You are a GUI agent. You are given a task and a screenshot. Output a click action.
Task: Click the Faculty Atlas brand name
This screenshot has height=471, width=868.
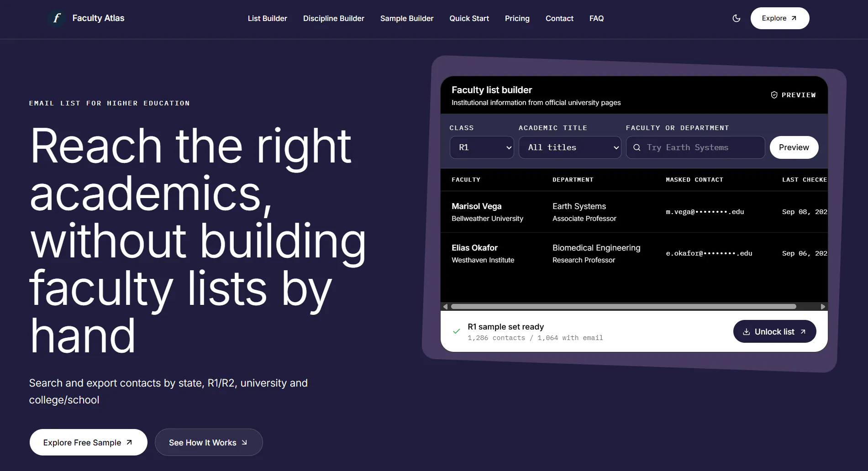(x=98, y=18)
